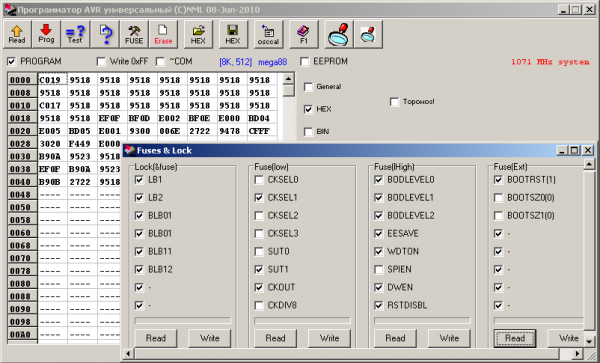Check the BOOTSZ1(0) checkbox

(499, 216)
